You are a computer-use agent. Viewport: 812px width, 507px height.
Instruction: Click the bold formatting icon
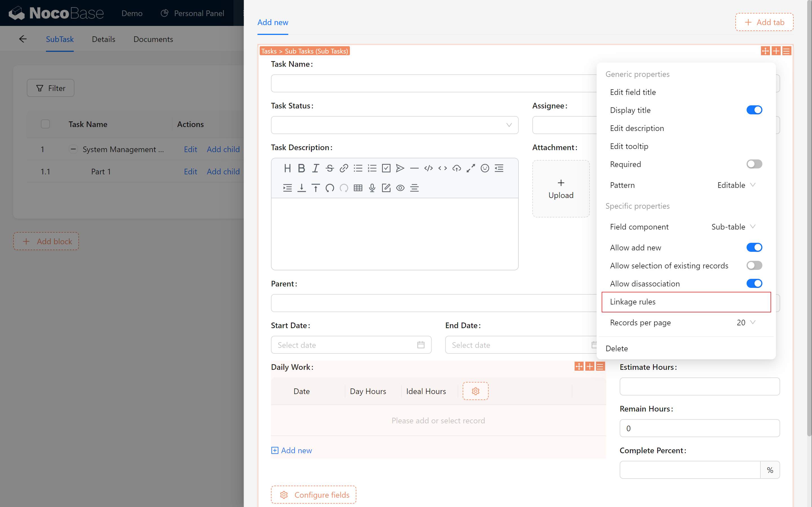coord(302,168)
